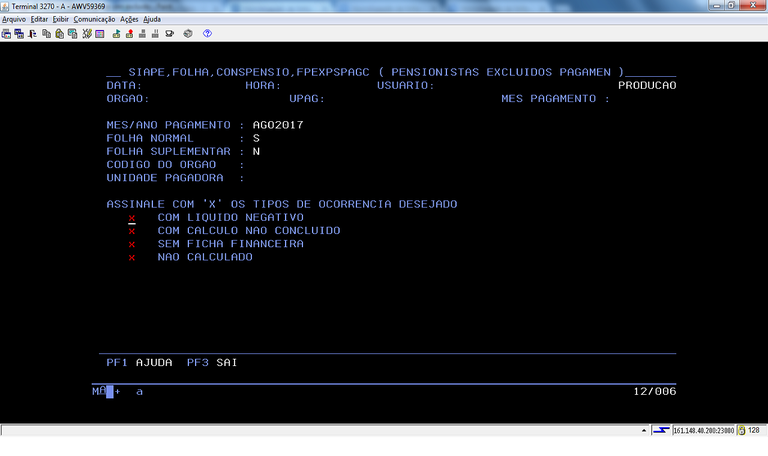
Task: Open the Ações menu
Action: tap(129, 19)
